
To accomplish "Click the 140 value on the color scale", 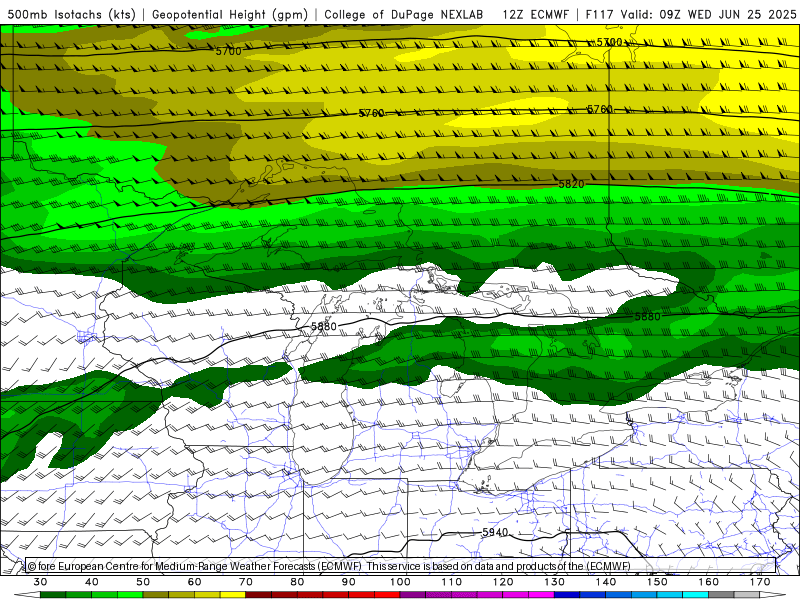I will point(606,582).
